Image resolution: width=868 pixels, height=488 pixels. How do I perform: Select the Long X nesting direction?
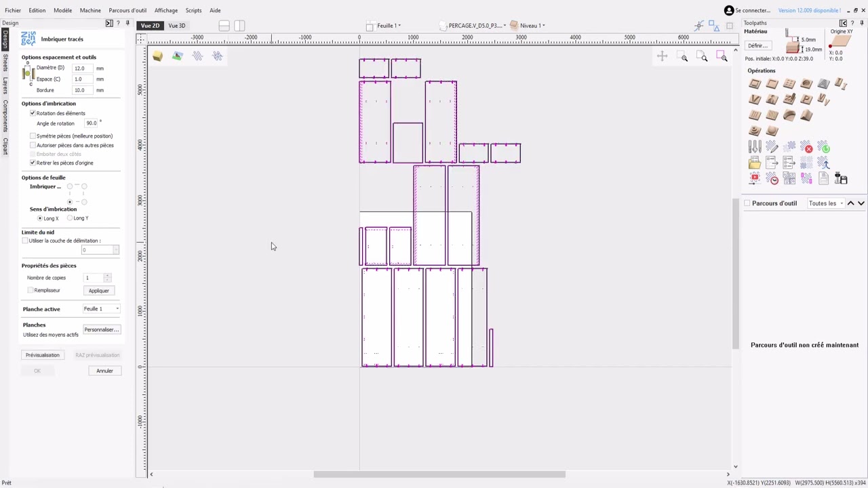point(40,218)
